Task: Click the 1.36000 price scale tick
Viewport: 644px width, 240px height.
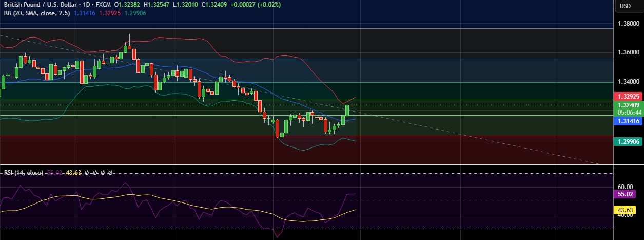Action: (x=628, y=52)
